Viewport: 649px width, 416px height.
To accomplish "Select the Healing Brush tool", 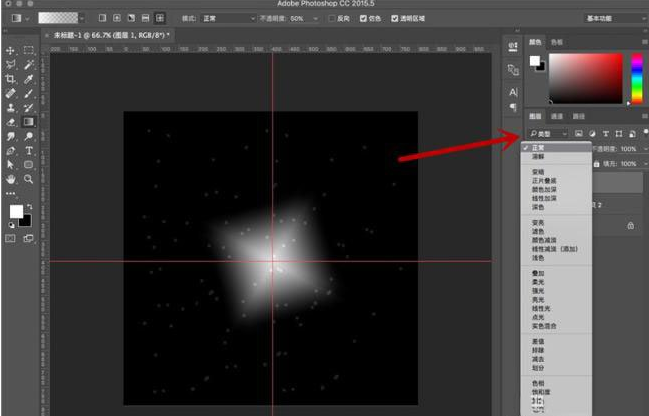I will coord(10,94).
